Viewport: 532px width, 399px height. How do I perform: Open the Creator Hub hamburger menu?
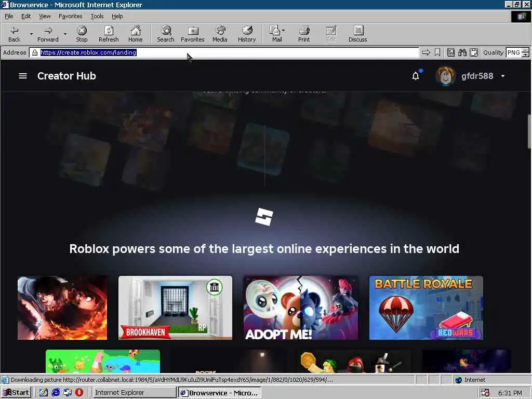pyautogui.click(x=23, y=76)
